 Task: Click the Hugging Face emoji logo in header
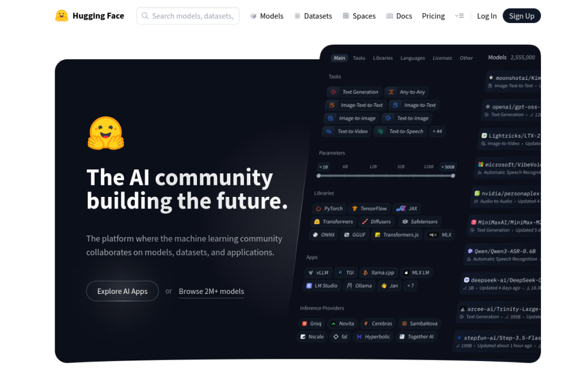click(62, 15)
